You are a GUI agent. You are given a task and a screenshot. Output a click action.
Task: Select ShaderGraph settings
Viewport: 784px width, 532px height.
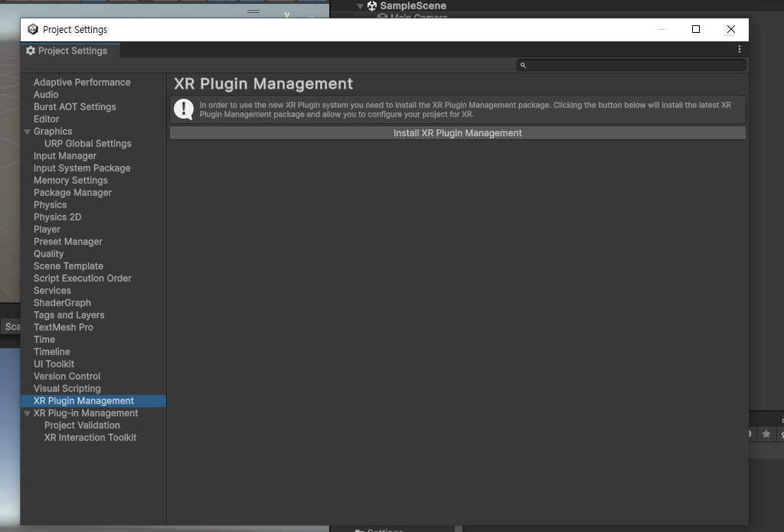pyautogui.click(x=62, y=302)
